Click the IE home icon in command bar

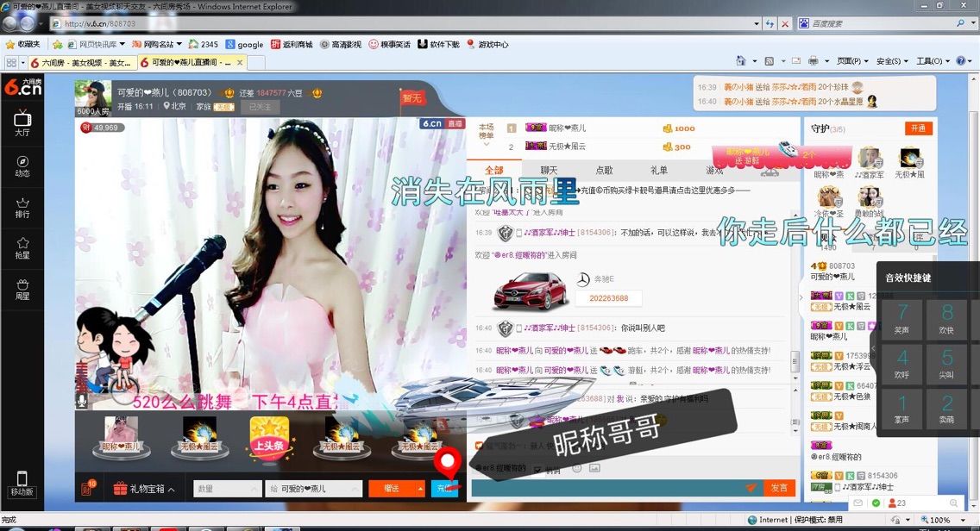(741, 61)
